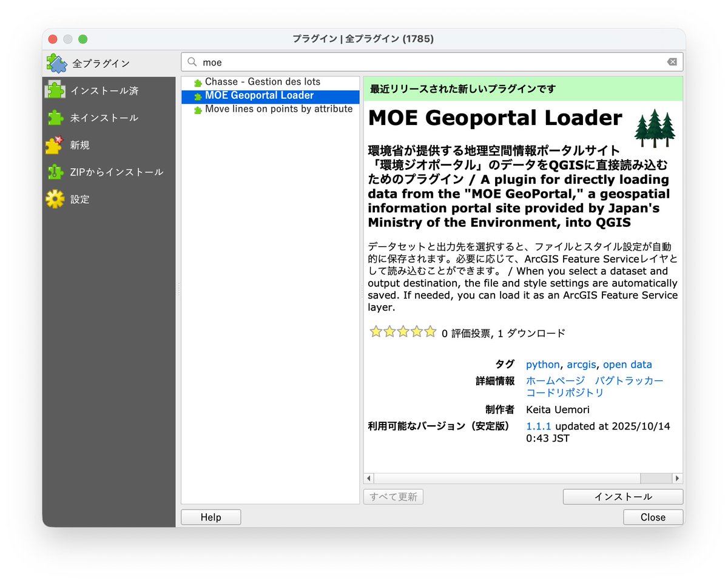Screen dimensions: 728x583
Task: Click the インストール button
Action: pos(623,497)
